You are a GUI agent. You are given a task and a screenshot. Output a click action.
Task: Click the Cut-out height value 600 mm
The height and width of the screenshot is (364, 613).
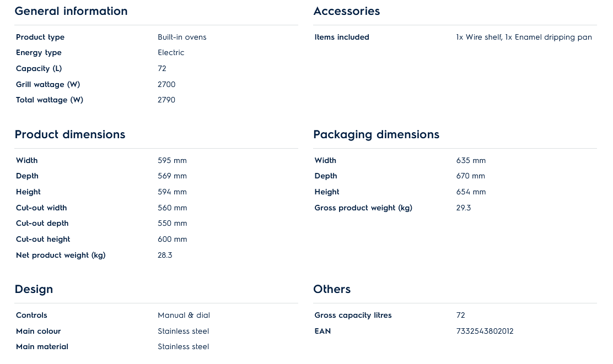(172, 239)
